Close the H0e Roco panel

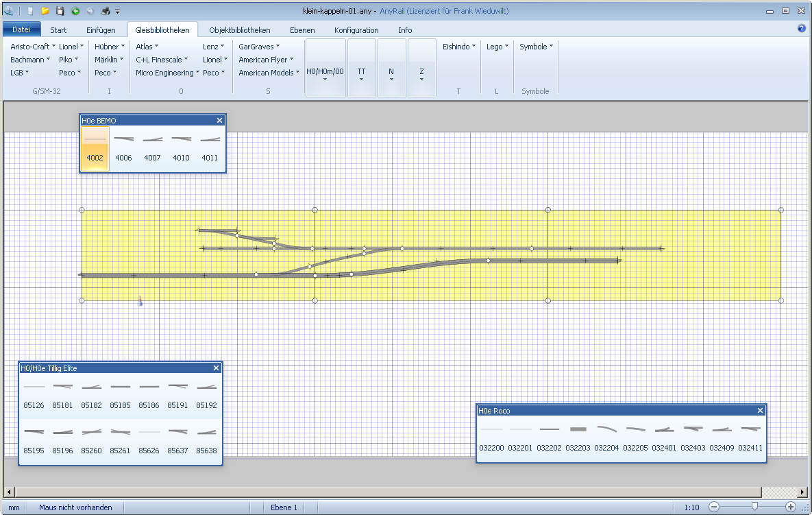(760, 411)
